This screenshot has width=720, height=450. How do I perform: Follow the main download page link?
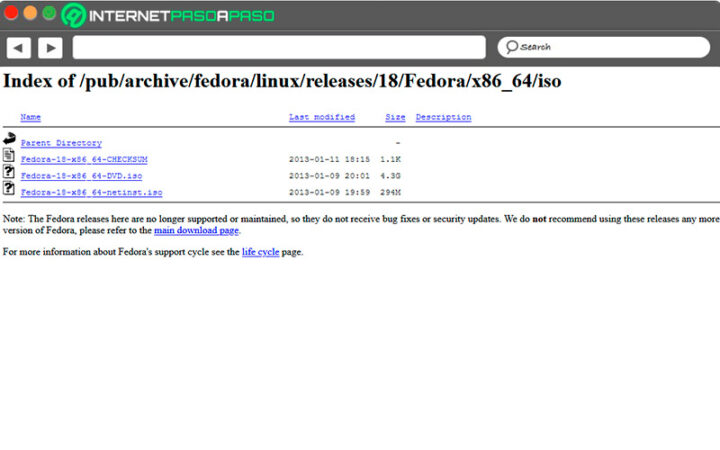(197, 230)
